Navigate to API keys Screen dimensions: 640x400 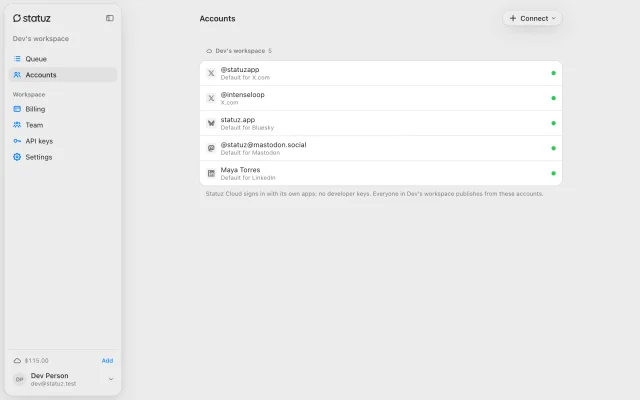63,141
